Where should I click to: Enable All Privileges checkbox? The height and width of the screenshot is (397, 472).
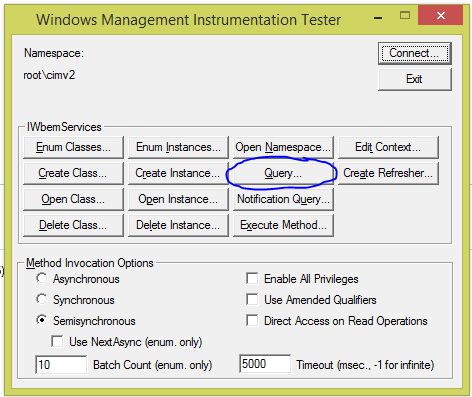[252, 278]
